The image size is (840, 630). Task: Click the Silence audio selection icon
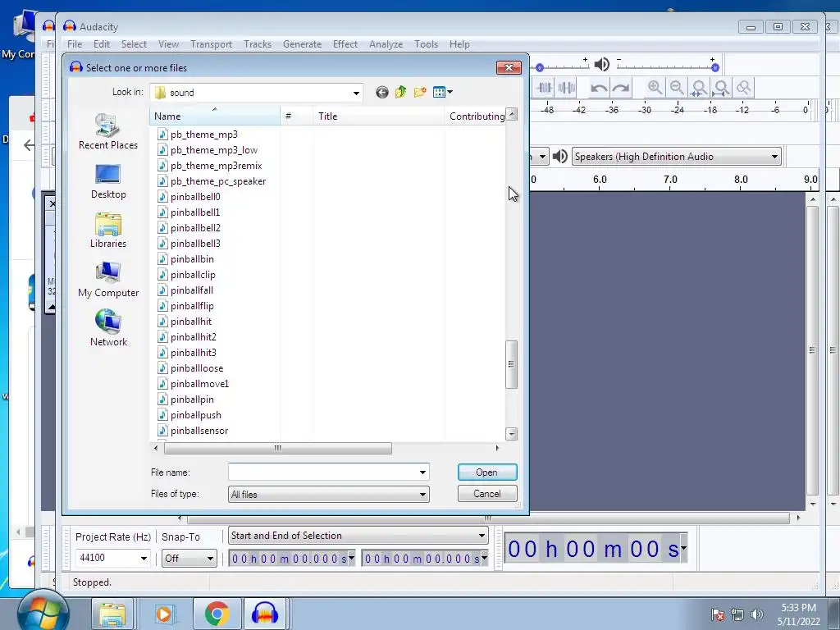(566, 88)
